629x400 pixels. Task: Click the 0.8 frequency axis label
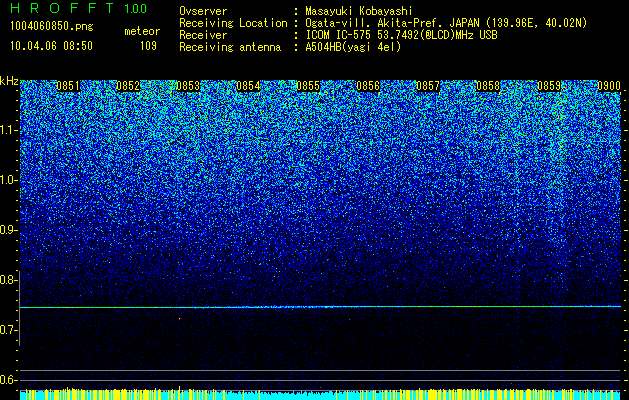point(8,280)
